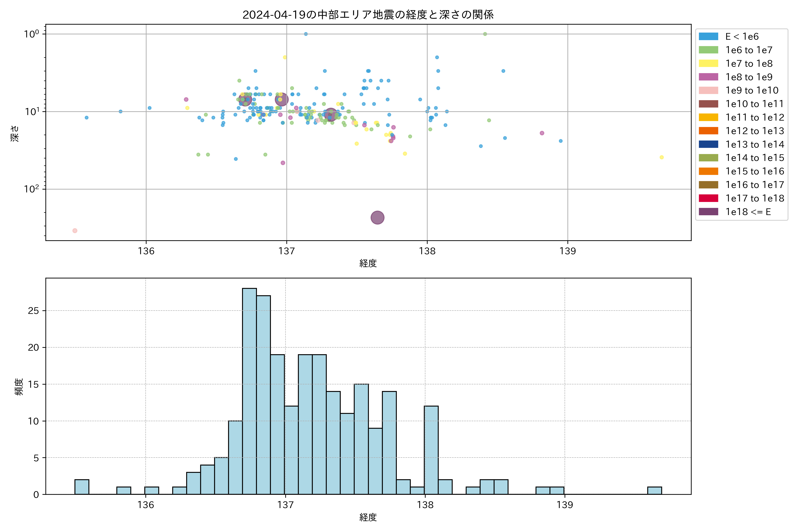Click the chart title text at top
This screenshot has width=798, height=532.
[368, 15]
